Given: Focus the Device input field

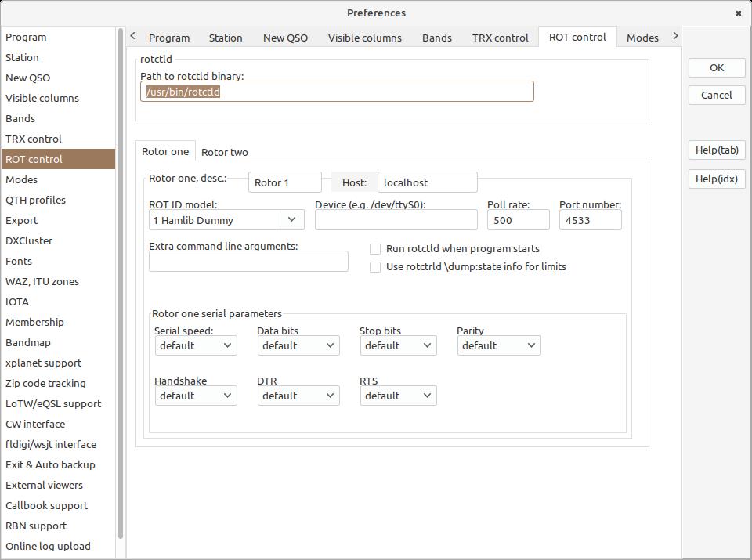Looking at the screenshot, I should coord(396,220).
